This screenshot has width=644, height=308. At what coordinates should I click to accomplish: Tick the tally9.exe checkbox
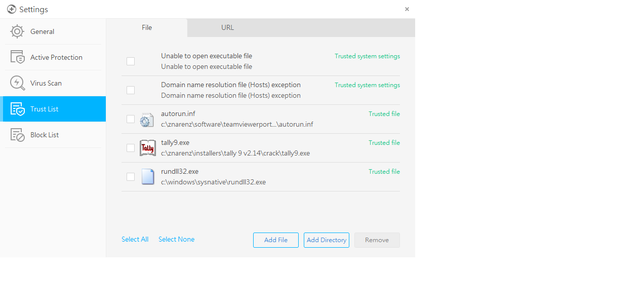coord(131,148)
